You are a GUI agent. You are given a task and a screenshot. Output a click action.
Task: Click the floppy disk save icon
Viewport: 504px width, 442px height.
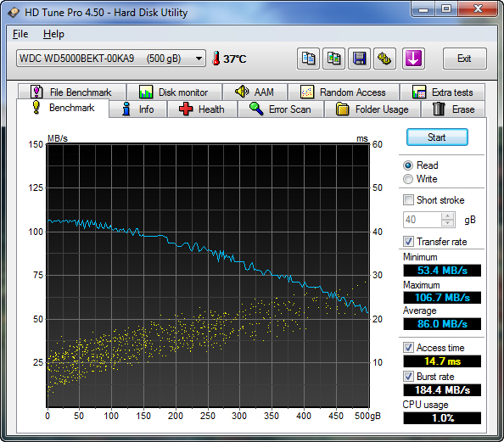click(x=359, y=59)
